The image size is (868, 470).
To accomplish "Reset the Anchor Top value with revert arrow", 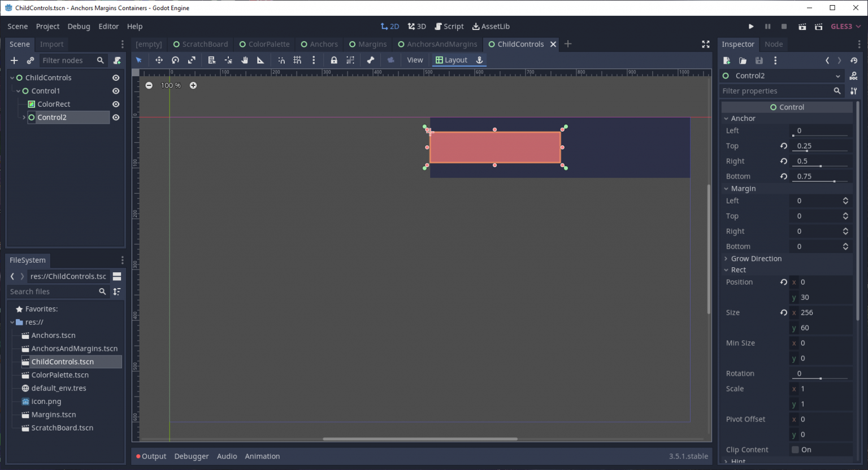I will coord(783,146).
